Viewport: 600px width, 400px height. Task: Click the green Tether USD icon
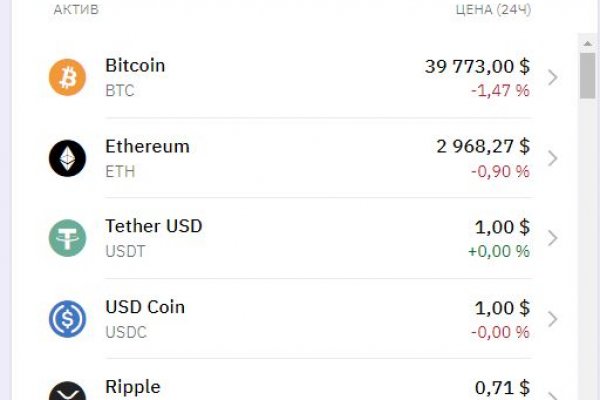tap(68, 238)
